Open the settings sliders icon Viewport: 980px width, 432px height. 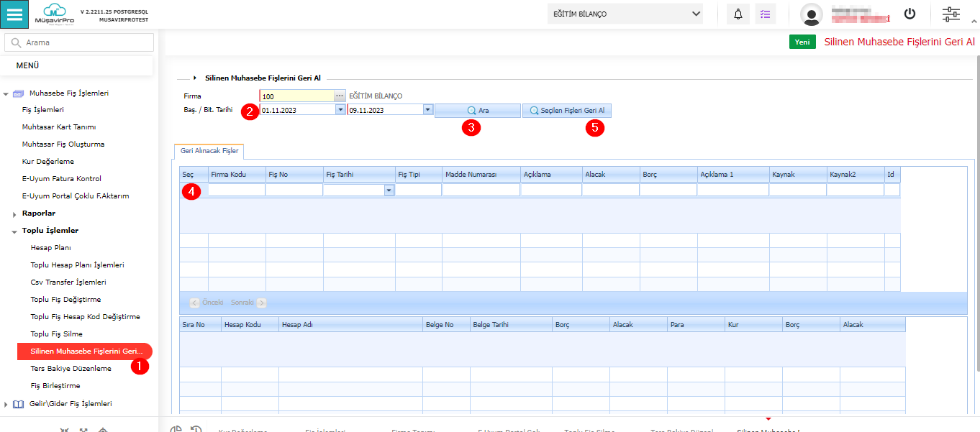pos(951,14)
